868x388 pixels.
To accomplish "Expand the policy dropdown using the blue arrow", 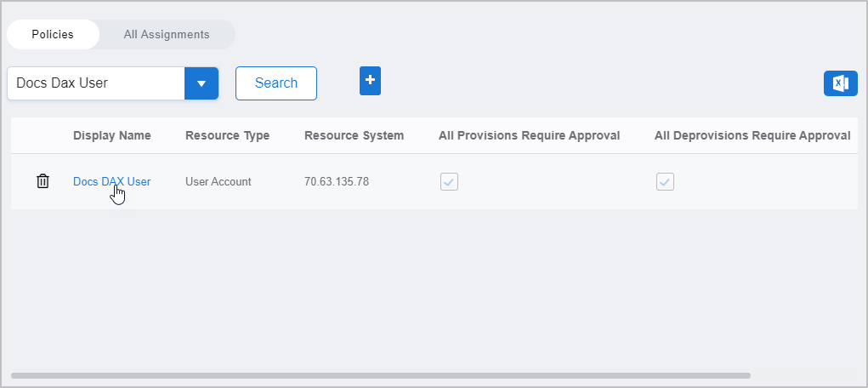I will click(201, 83).
